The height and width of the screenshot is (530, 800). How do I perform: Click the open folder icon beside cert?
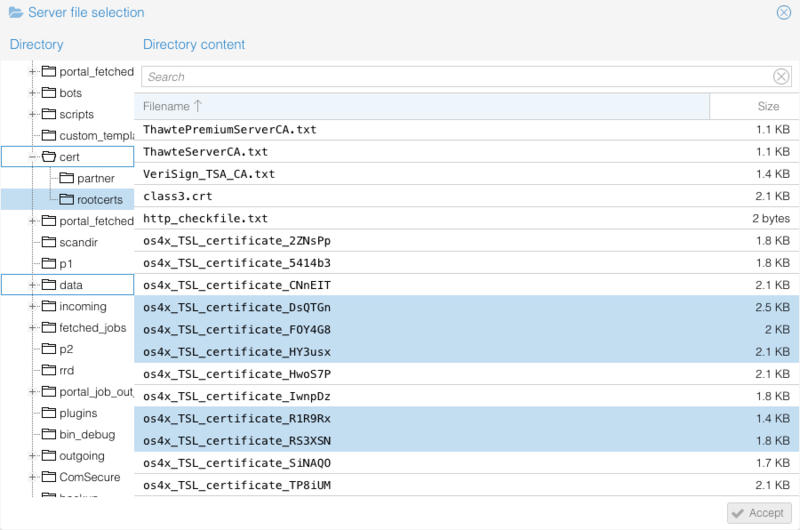point(48,157)
